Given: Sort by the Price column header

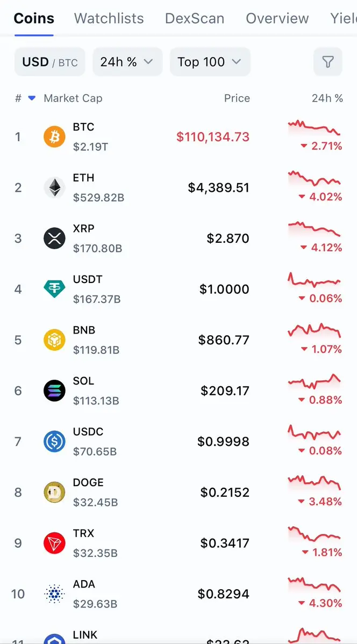Looking at the screenshot, I should pos(237,99).
